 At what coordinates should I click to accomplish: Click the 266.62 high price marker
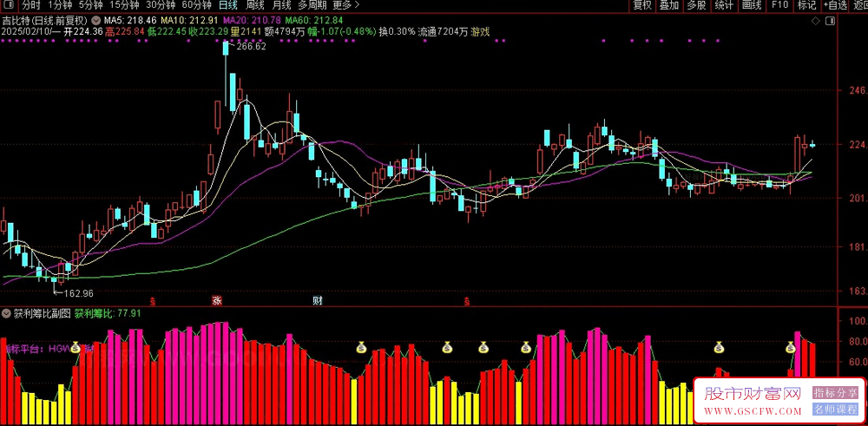[x=250, y=47]
